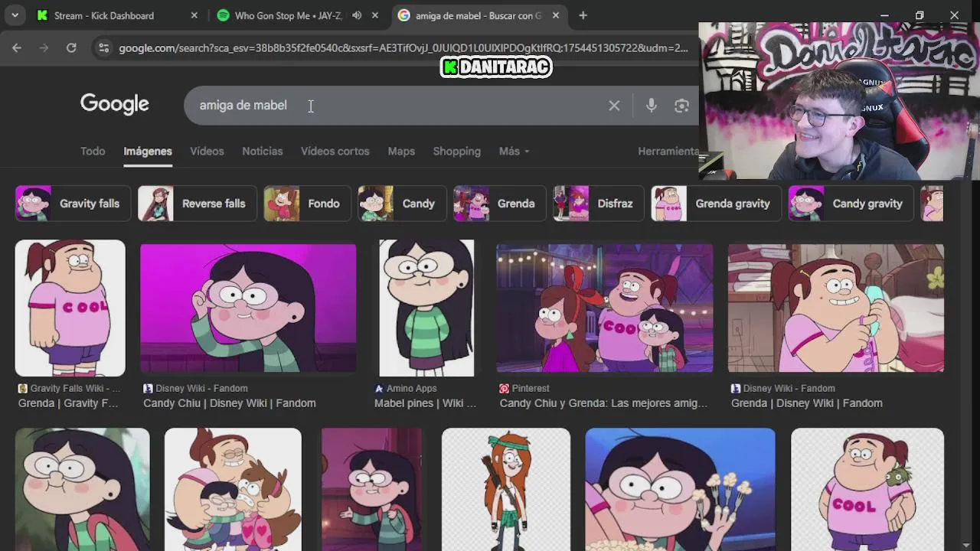980x551 pixels.
Task: Click the URL address bar
Action: tap(403, 47)
